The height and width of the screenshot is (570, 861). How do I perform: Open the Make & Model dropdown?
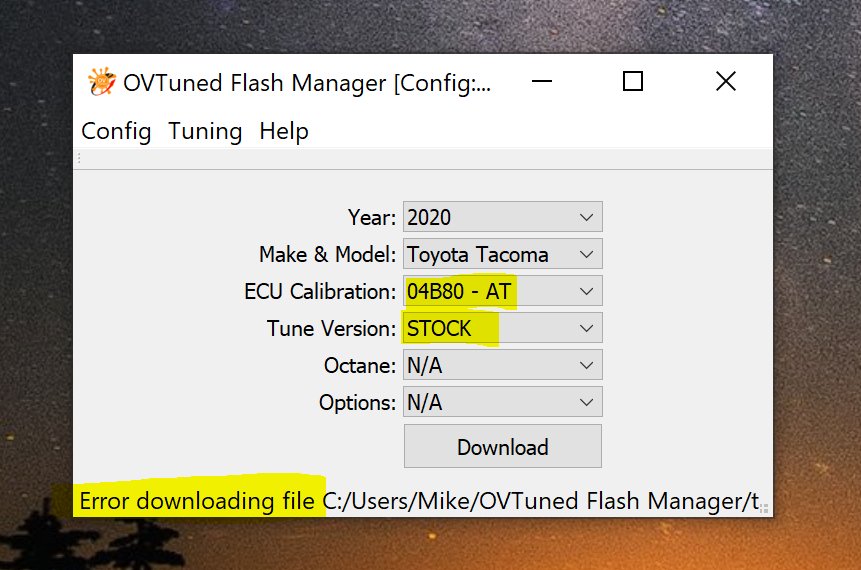pos(502,254)
